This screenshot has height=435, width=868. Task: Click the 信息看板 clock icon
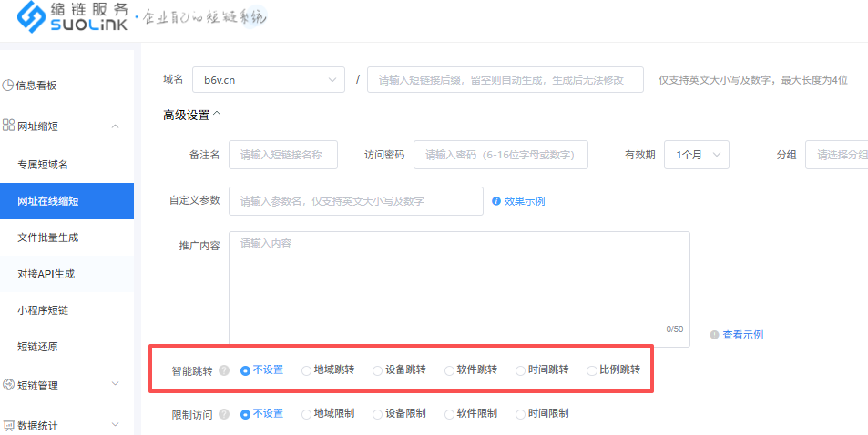[x=8, y=86]
